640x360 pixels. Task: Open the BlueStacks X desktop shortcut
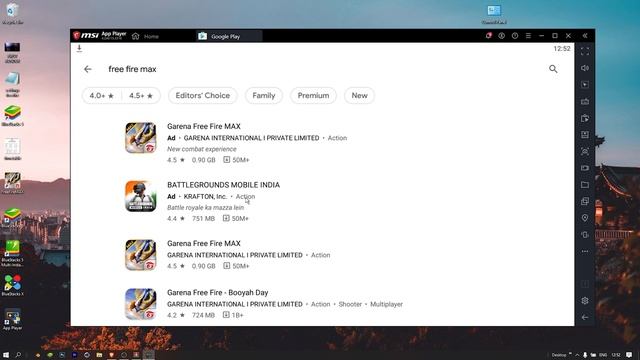pos(13,285)
